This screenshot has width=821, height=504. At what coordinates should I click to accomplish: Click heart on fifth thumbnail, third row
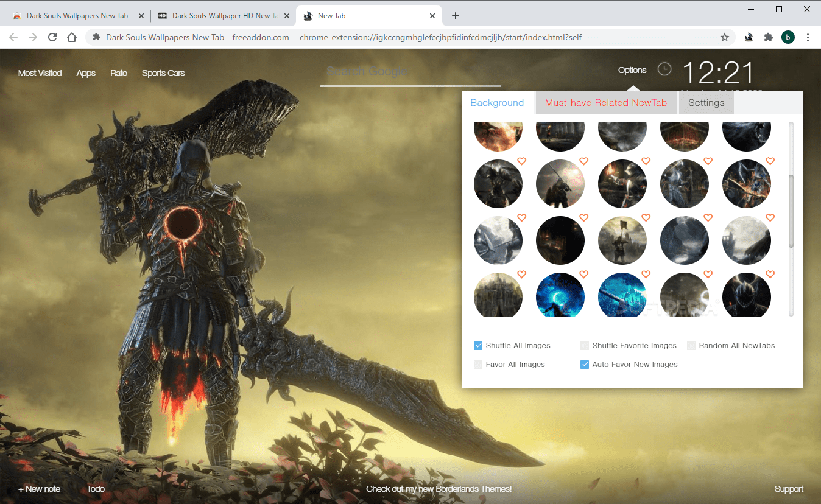coord(770,218)
